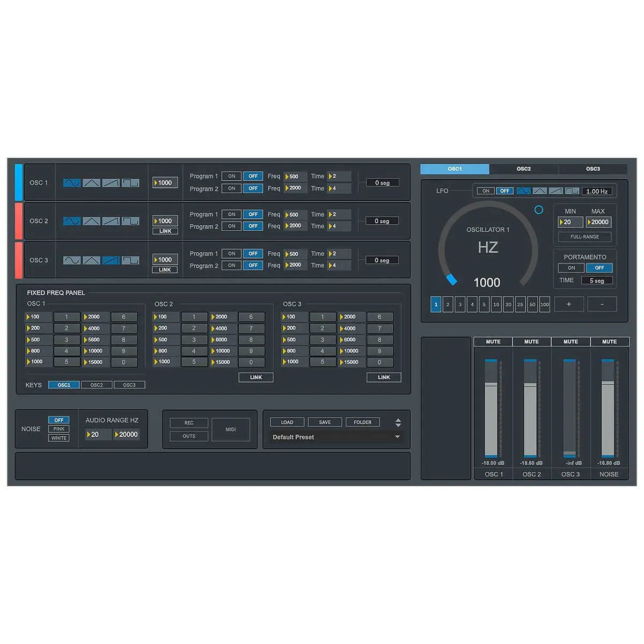Viewport: 644px width, 644px height.
Task: Choose the LFO square waveform shape
Action: (x=572, y=191)
